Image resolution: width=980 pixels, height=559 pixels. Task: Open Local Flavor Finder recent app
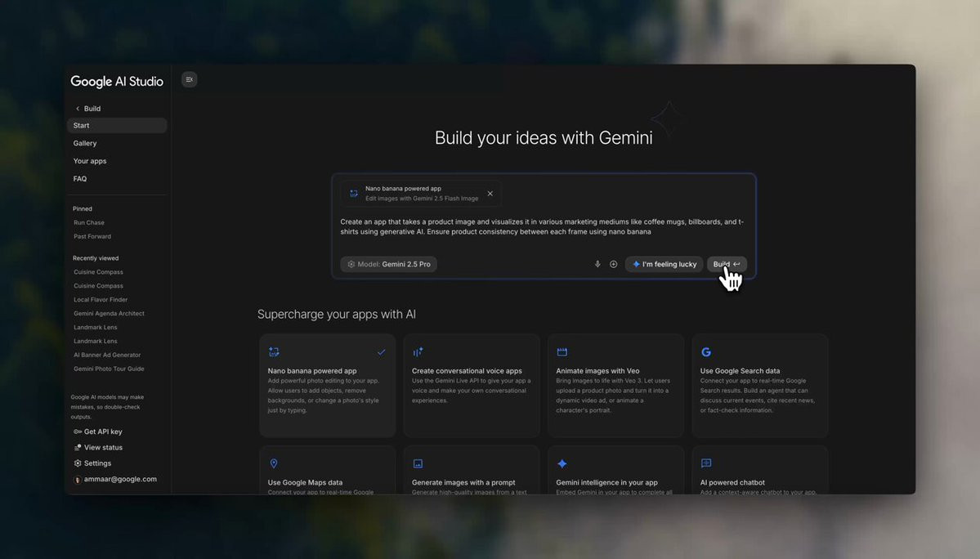point(101,300)
